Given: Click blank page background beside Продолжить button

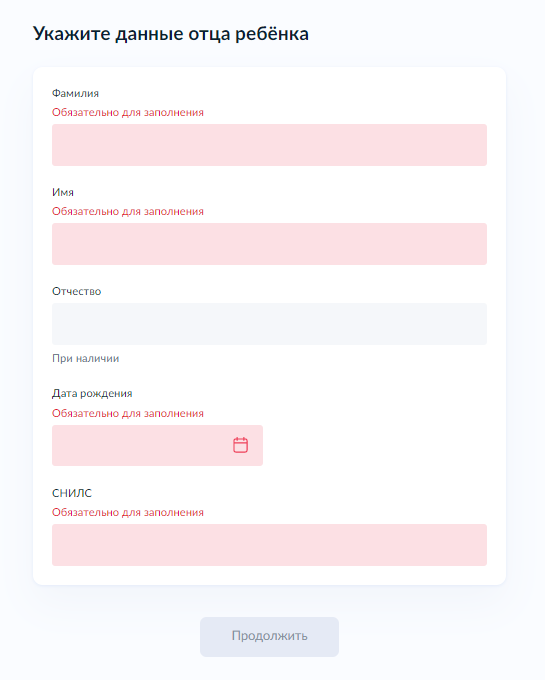Looking at the screenshot, I should click(x=434, y=637).
